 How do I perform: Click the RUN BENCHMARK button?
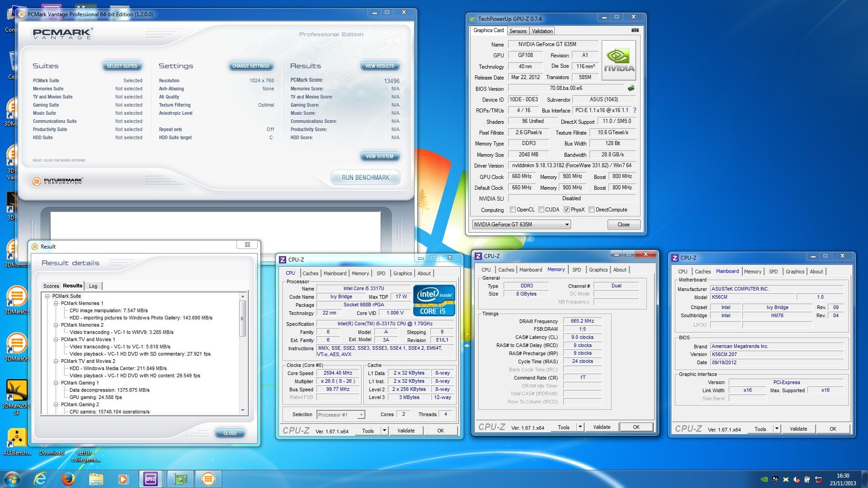[x=366, y=178]
